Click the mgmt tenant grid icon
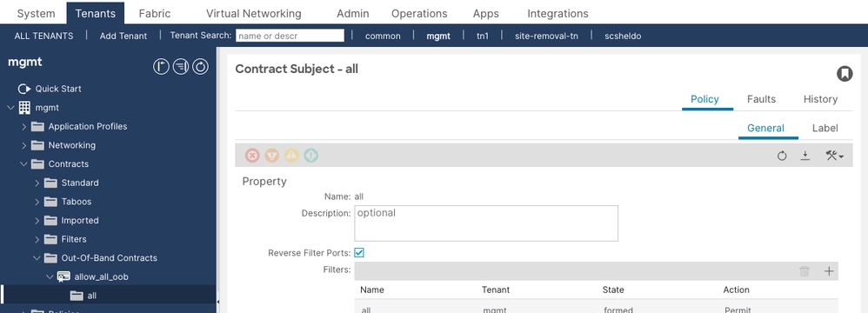This screenshot has height=313, width=868. point(24,107)
